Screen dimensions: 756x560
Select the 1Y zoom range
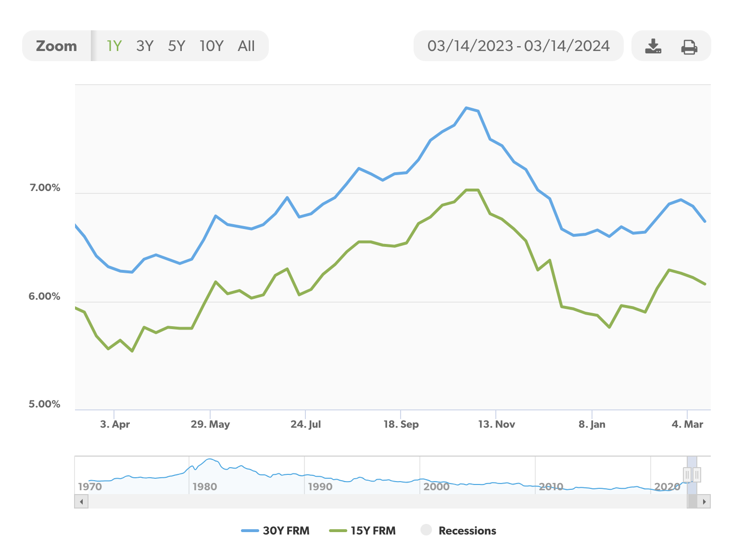coord(114,46)
